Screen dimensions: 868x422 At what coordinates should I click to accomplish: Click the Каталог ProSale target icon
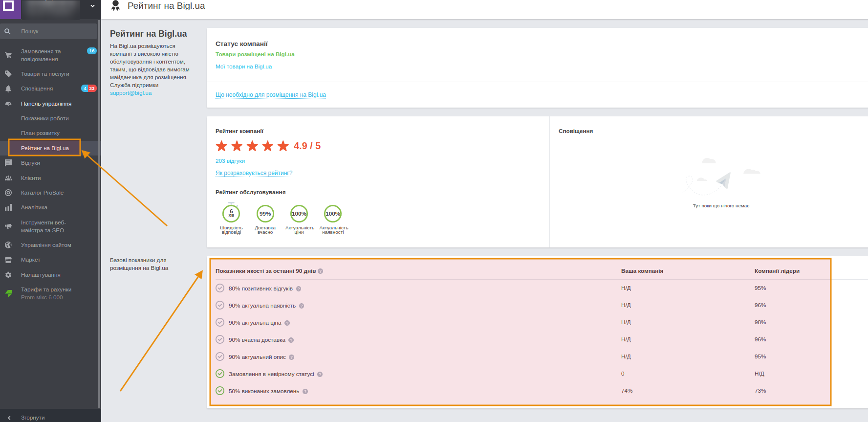click(x=8, y=193)
